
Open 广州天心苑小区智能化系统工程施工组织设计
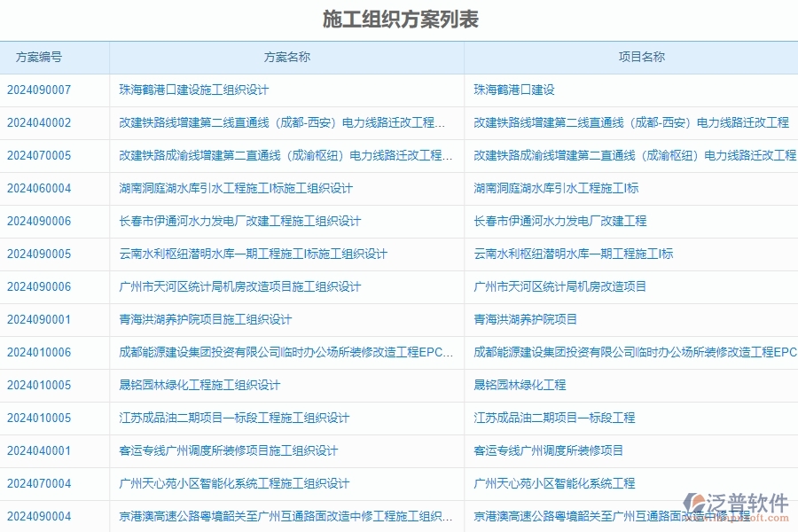click(234, 483)
